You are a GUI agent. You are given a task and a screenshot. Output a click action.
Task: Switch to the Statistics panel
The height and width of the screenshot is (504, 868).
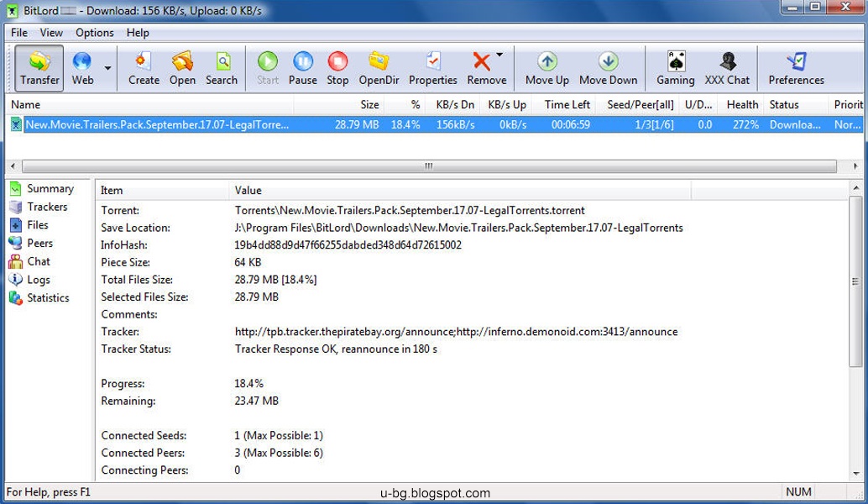(39, 298)
